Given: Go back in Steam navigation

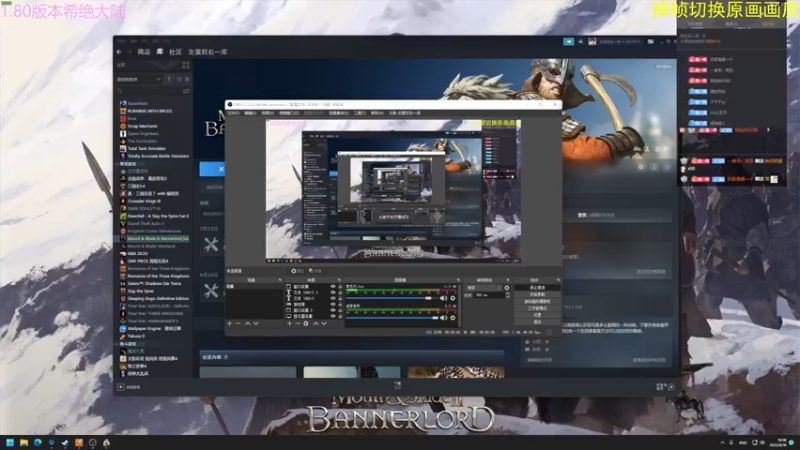Looking at the screenshot, I should 119,52.
